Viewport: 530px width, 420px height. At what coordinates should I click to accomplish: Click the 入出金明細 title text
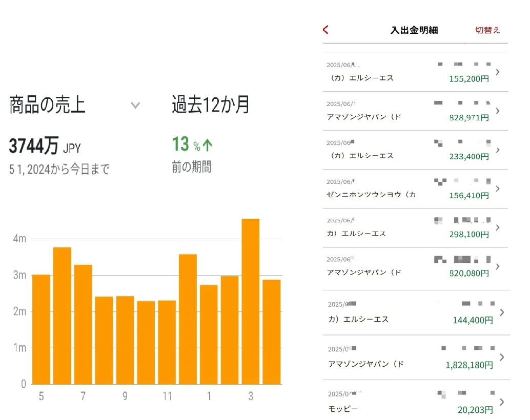click(414, 30)
